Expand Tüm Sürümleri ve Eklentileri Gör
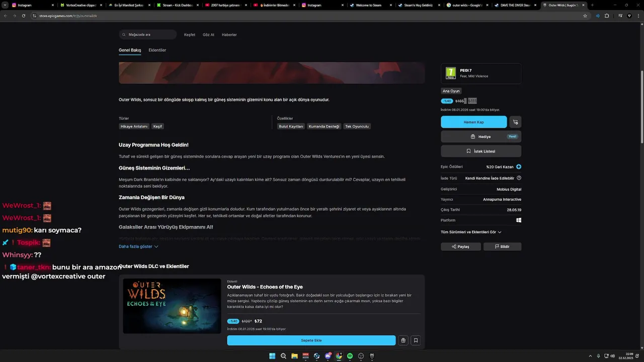This screenshot has width=644, height=362. 471,232
